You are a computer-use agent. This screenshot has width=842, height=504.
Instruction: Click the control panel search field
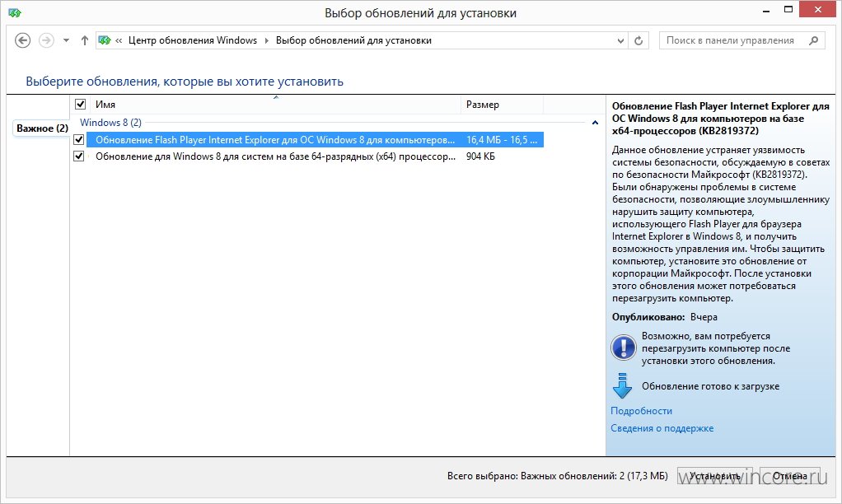click(741, 40)
